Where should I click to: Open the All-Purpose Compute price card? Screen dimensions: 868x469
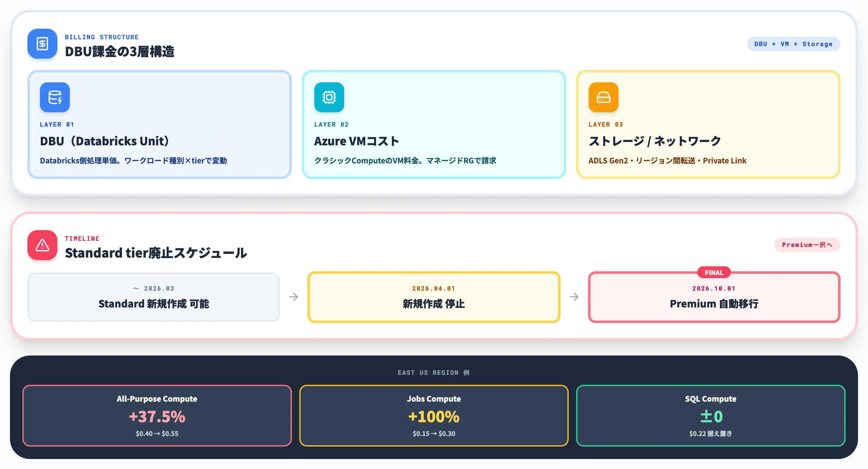coord(157,415)
